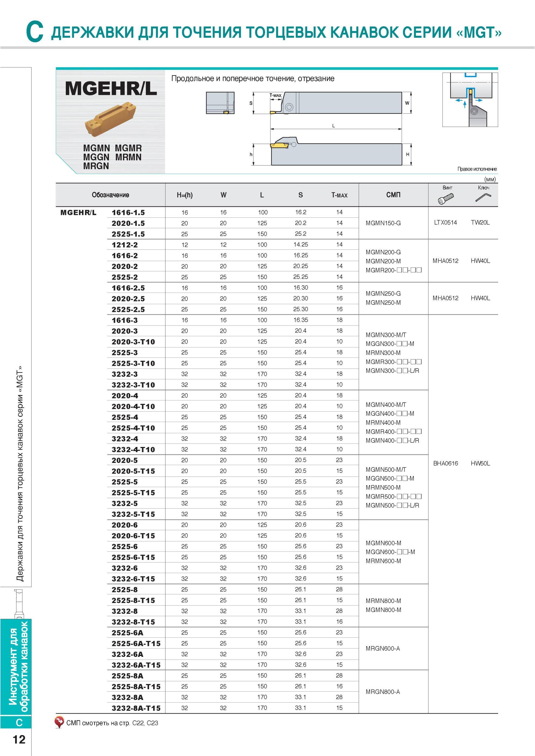Click the large teal section letter C in the title
The width and height of the screenshot is (535, 756).
[35, 32]
